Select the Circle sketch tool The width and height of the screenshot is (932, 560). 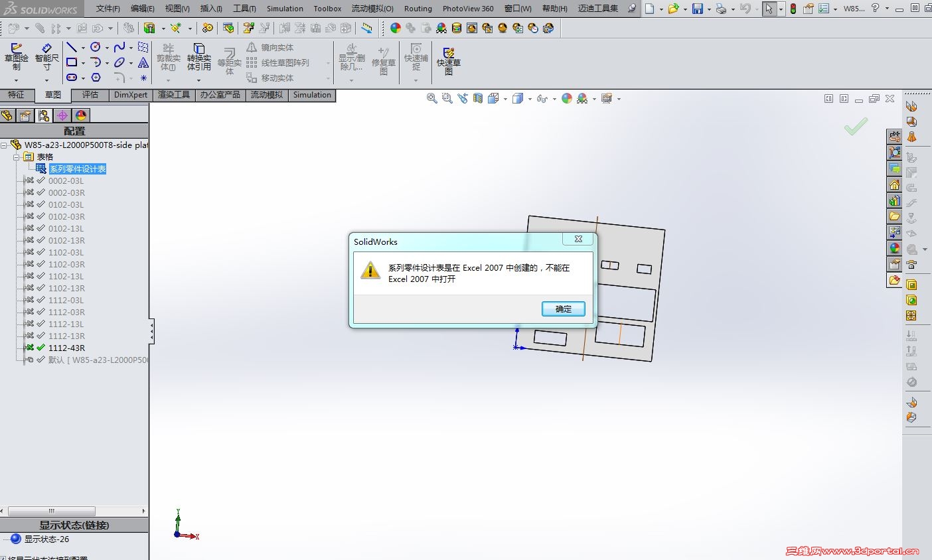[96, 47]
